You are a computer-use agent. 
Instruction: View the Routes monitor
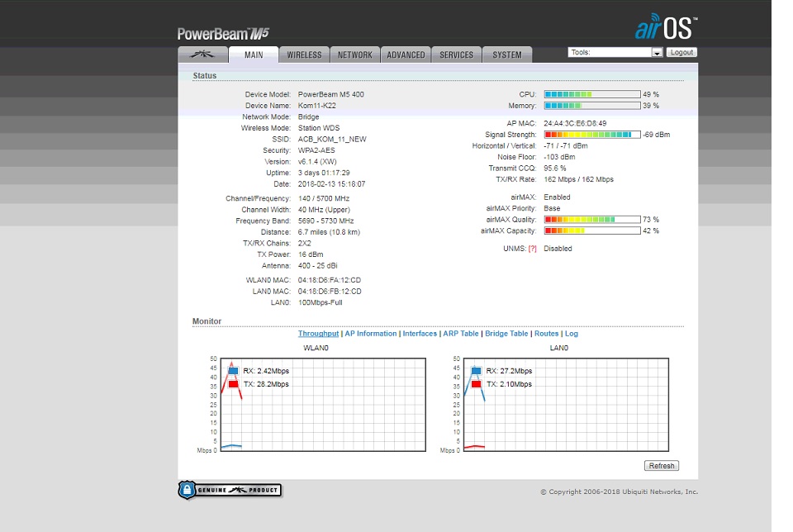click(547, 334)
